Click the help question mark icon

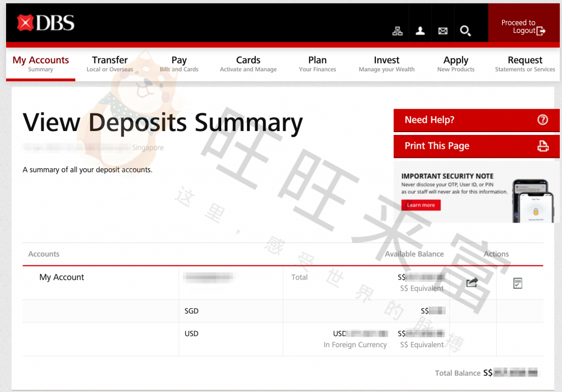tap(542, 120)
